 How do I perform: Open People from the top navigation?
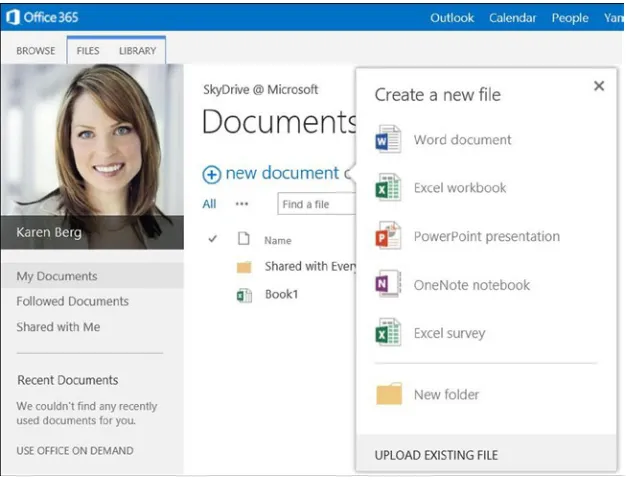(570, 18)
